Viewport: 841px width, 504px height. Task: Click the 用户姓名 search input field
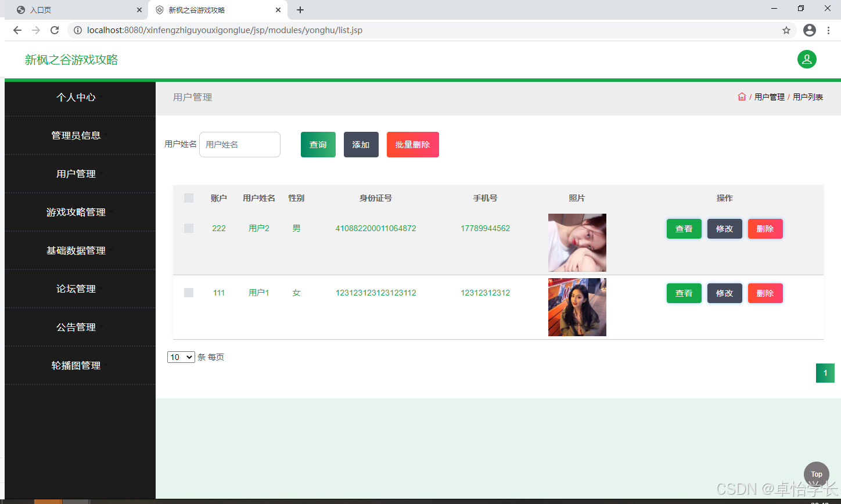point(240,145)
